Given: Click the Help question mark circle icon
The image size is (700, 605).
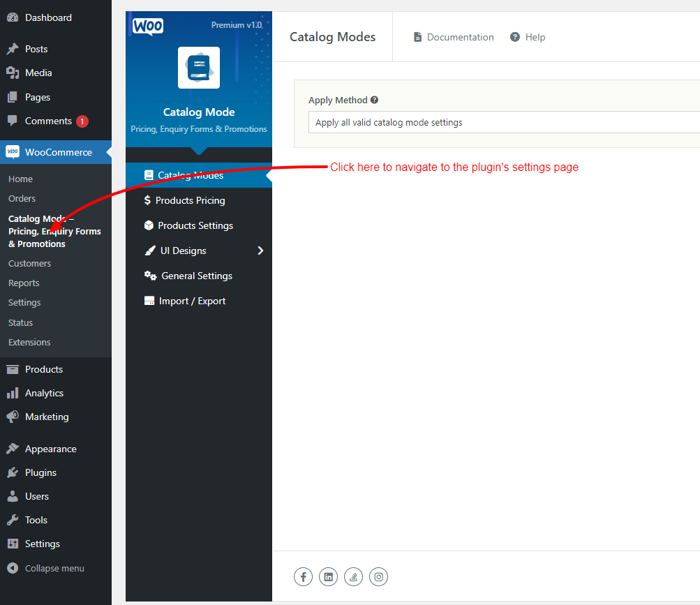Looking at the screenshot, I should coord(515,37).
